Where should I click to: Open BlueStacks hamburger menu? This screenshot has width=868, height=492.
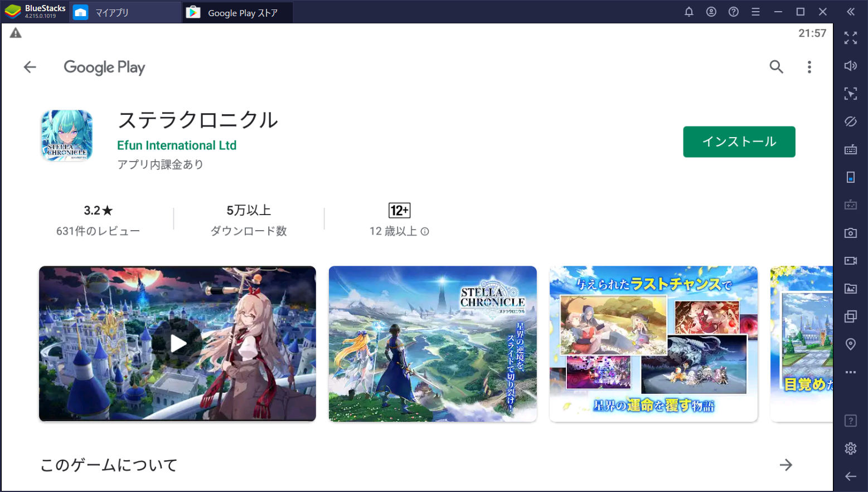tap(756, 12)
